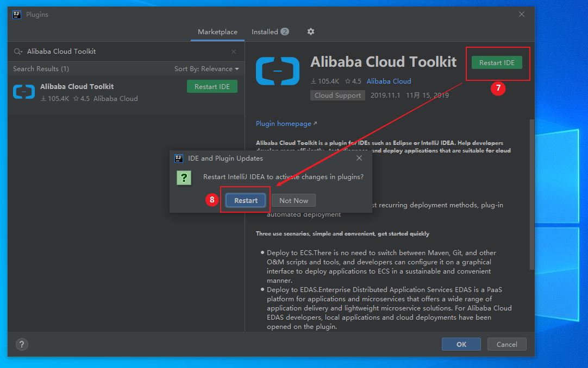This screenshot has height=368, width=588.
Task: Click Restart IDE in plugin details header
Action: tap(497, 63)
